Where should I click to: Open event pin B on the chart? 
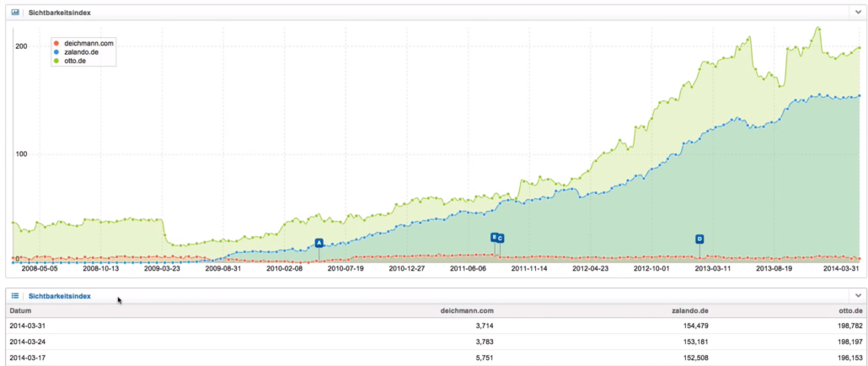tap(494, 238)
